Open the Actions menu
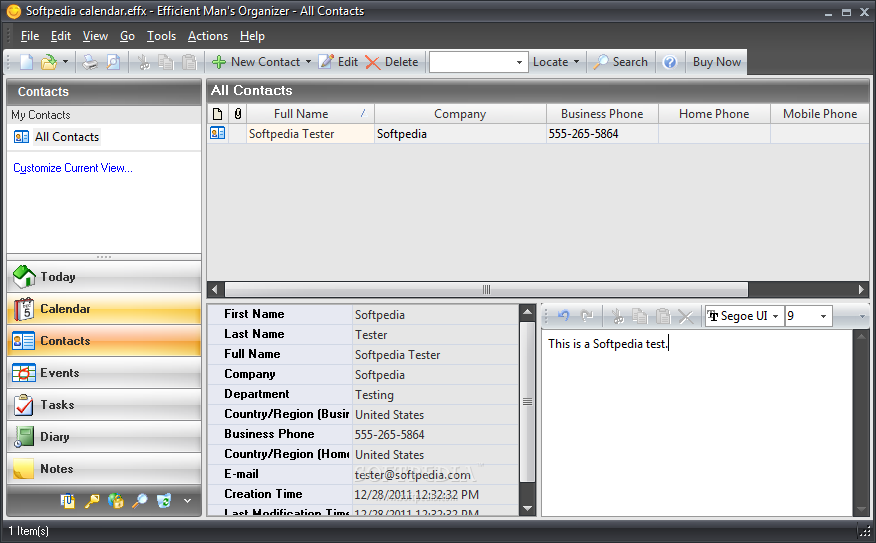876x543 pixels. (208, 36)
